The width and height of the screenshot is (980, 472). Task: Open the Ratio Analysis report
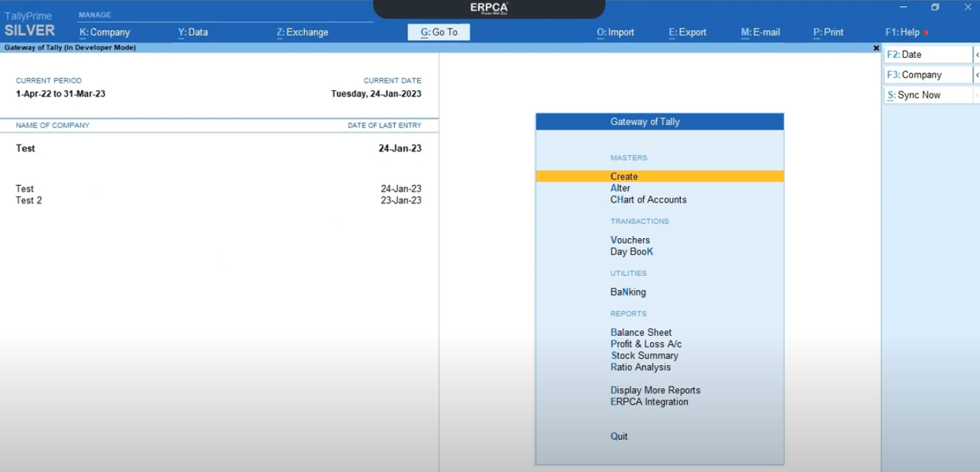click(640, 367)
